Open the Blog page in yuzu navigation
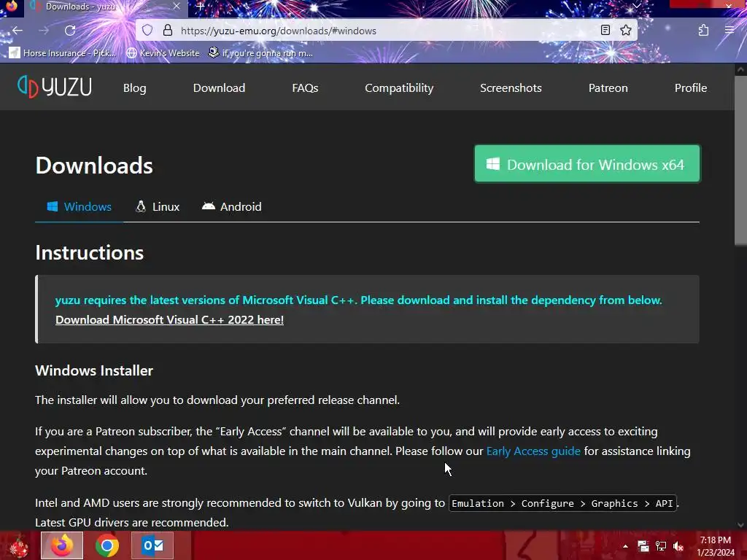747x560 pixels. pyautogui.click(x=135, y=87)
